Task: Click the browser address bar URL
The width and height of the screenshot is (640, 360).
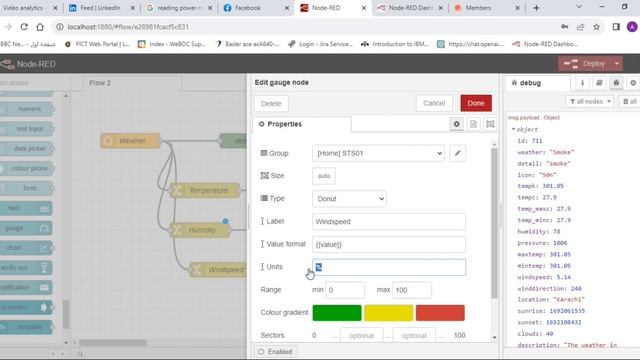Action: click(128, 27)
